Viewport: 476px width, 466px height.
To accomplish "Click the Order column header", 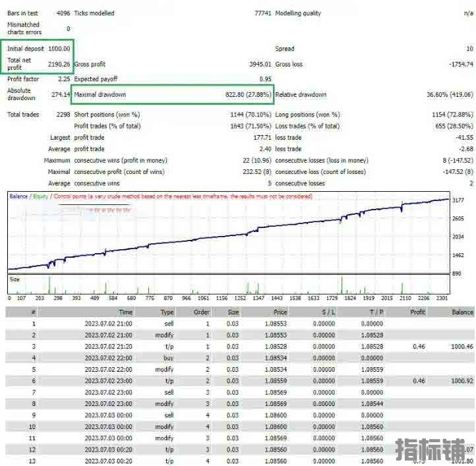I will click(201, 312).
